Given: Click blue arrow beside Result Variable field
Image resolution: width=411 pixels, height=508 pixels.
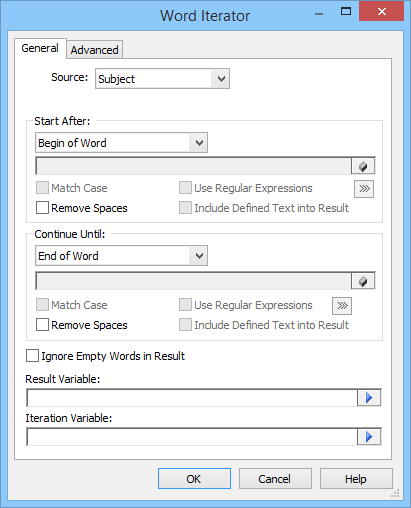Looking at the screenshot, I should pos(369,398).
